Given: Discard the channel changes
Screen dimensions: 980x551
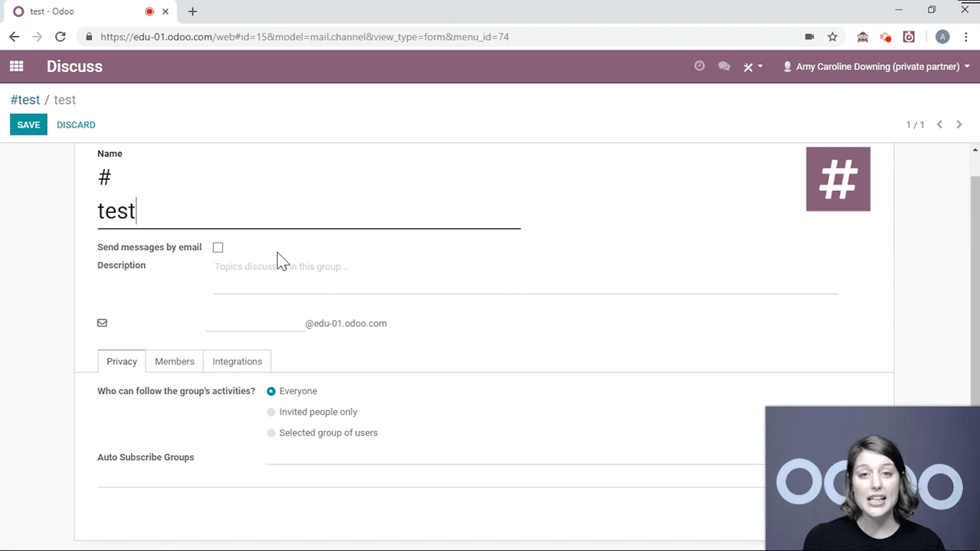Looking at the screenshot, I should point(76,125).
